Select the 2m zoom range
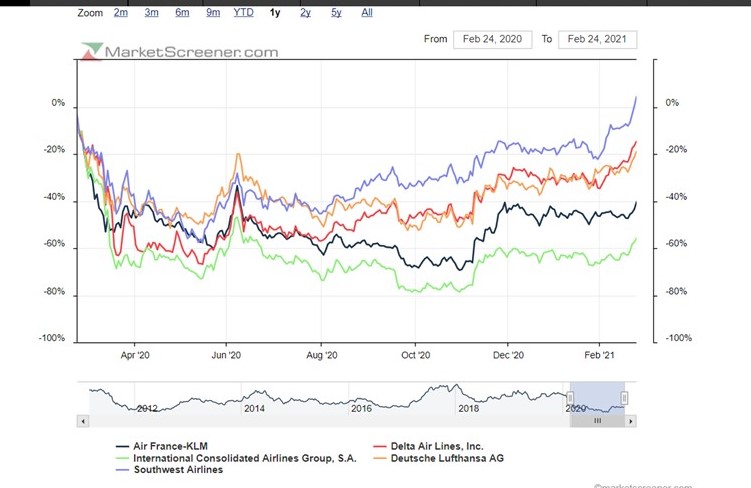Screen dimensions: 751x488 (x=120, y=13)
